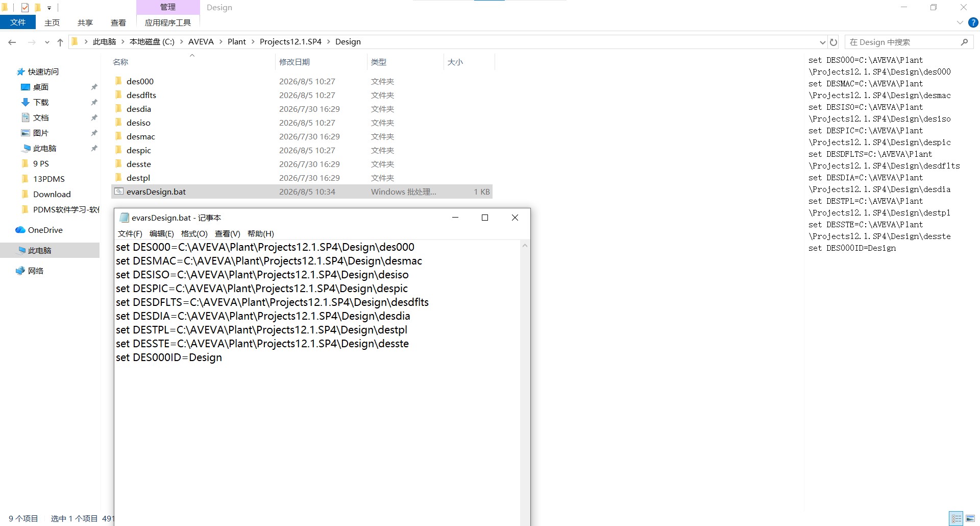Switch to the 共享 ribbon tab
This screenshot has width=980, height=526.
point(85,22)
